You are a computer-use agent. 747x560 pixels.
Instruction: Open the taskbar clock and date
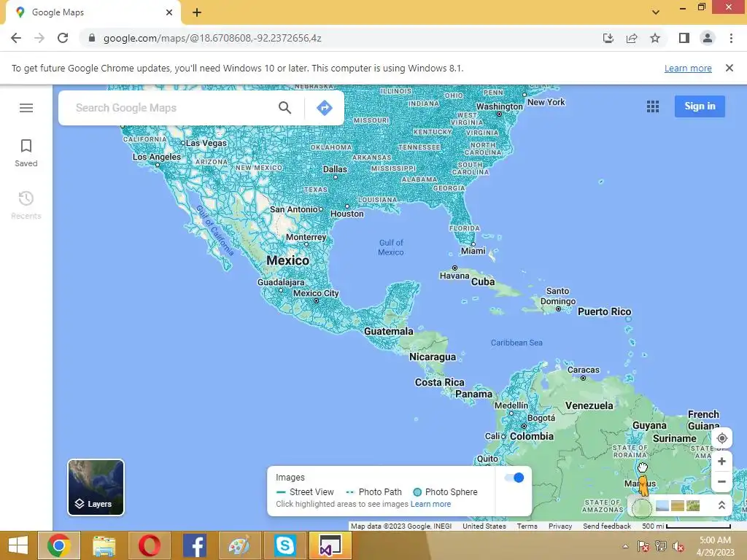tap(715, 545)
